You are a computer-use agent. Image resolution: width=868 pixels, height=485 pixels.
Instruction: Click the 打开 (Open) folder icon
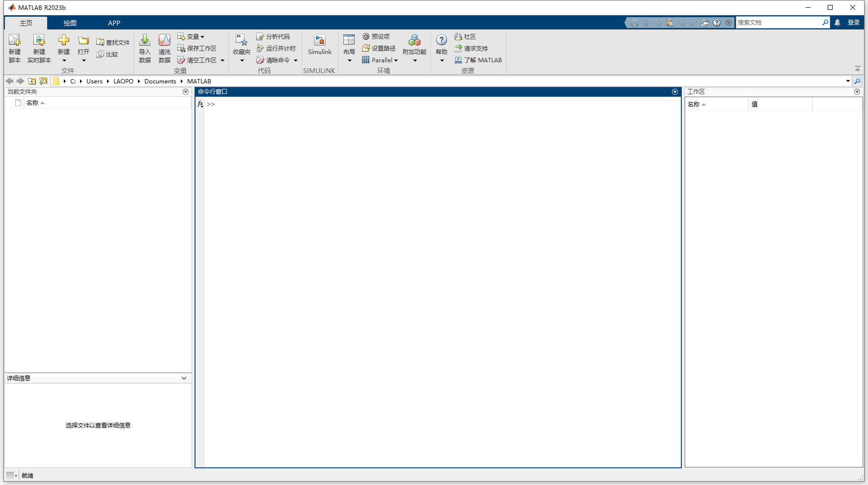click(x=84, y=40)
